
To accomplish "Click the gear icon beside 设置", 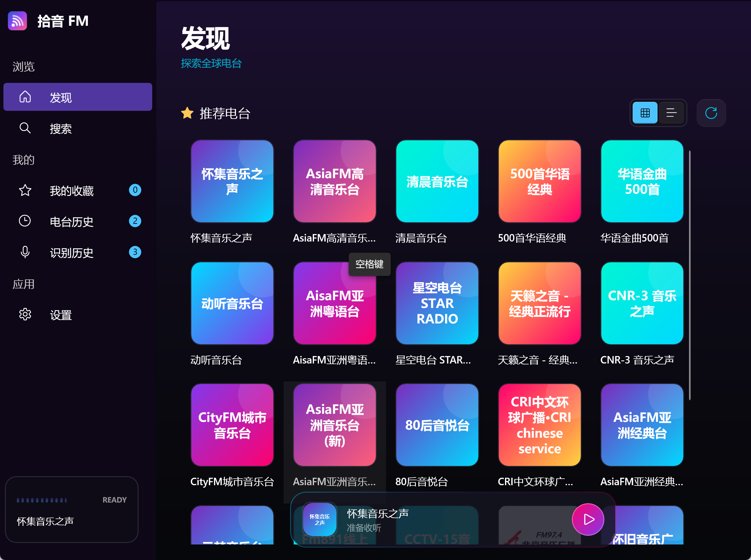I will [25, 314].
